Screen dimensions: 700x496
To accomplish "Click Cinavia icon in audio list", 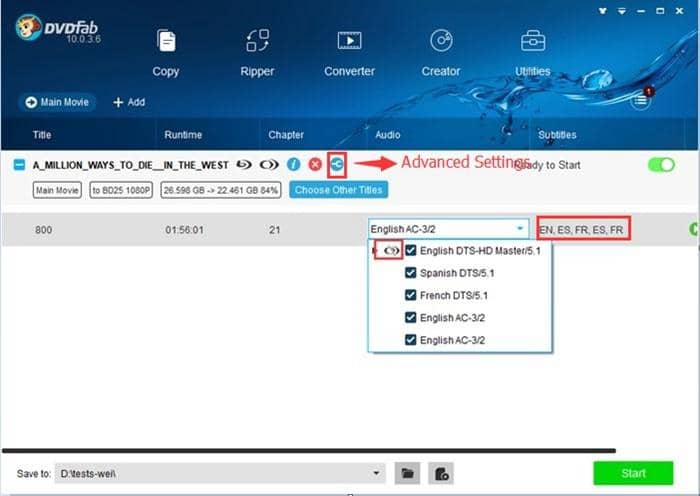I will tap(391, 250).
